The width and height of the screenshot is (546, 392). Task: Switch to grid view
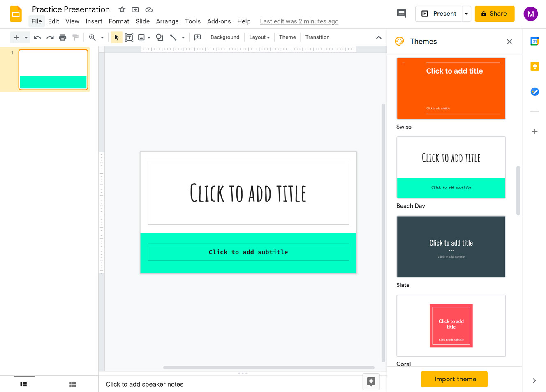73,384
